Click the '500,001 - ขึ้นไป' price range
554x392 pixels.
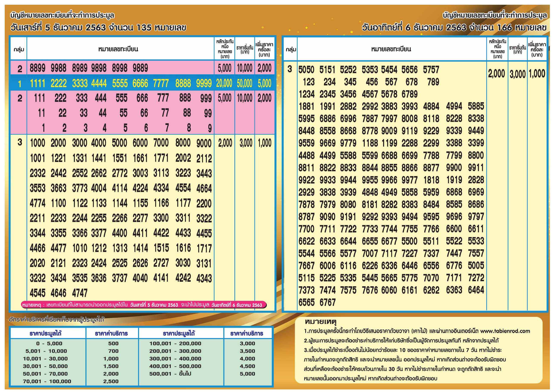click(170, 374)
